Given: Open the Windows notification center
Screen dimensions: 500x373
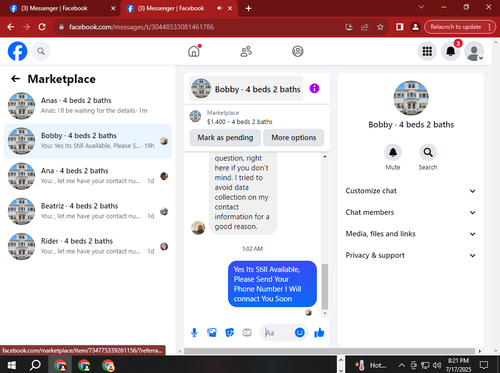Looking at the screenshot, I should 484,365.
